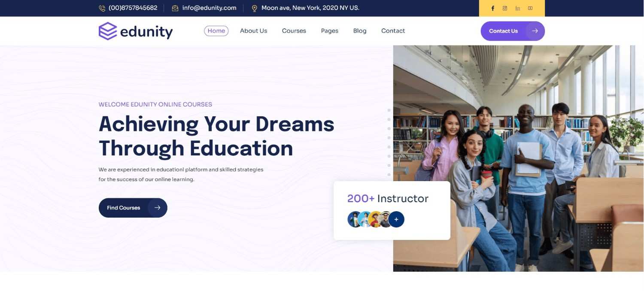644x291 pixels.
Task: Click the location pin icon near Moon ave address
Action: (255, 8)
